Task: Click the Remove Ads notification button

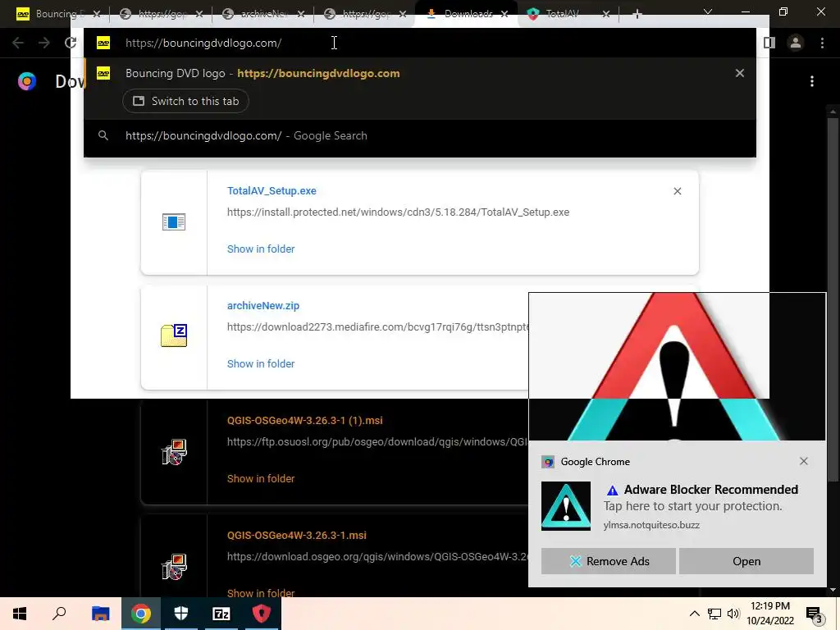Action: [608, 561]
